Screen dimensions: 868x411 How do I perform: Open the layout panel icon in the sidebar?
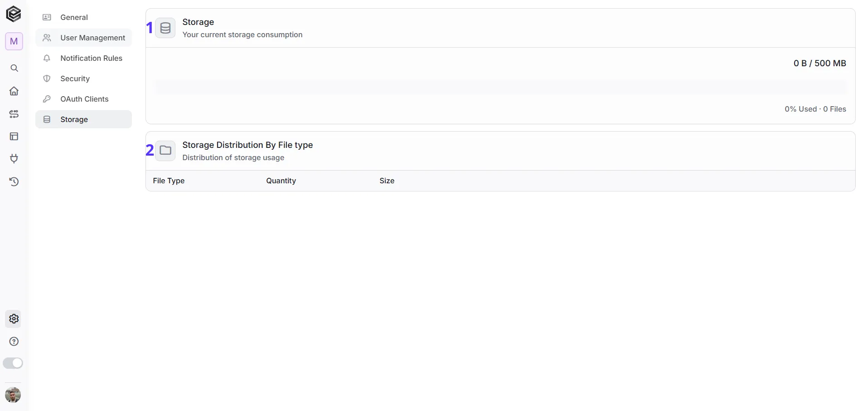click(14, 137)
